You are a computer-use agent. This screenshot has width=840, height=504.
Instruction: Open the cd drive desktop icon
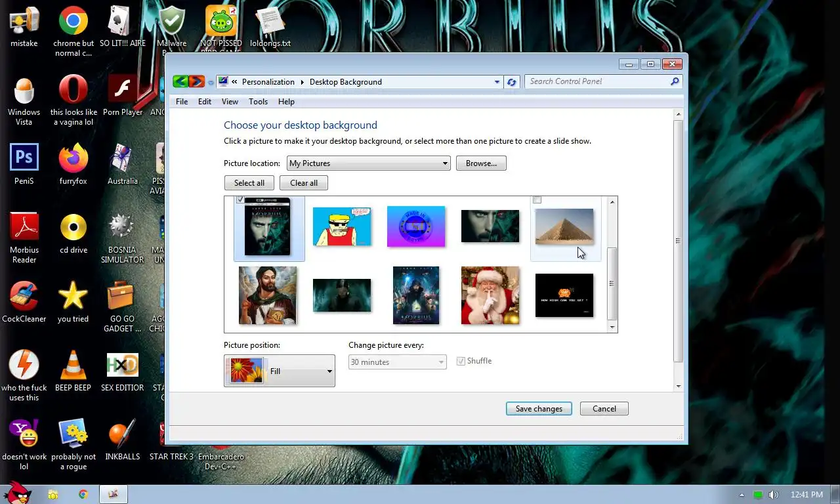click(x=73, y=227)
